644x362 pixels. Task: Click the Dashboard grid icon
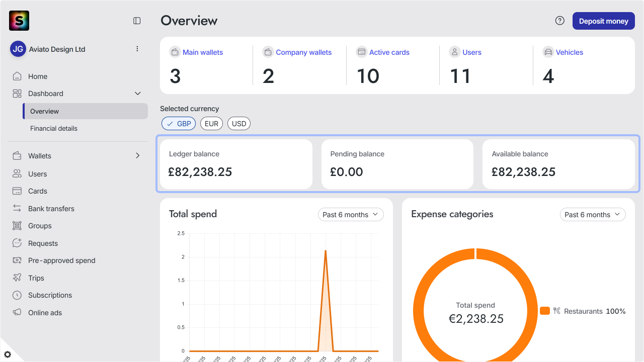tap(17, 94)
